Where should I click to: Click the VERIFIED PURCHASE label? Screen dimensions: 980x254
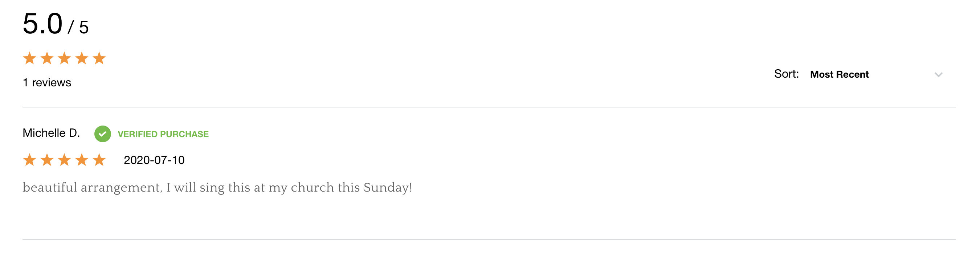point(163,134)
